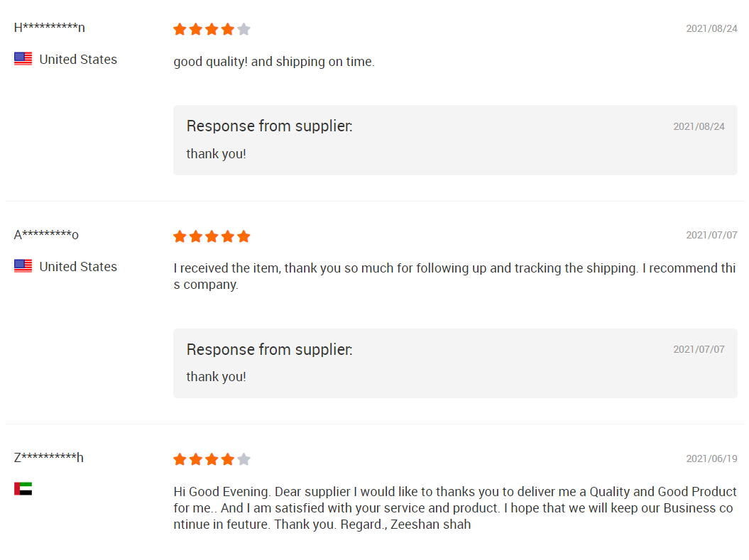The image size is (749, 560).
Task: Click the review date 2021/06/19
Action: [x=711, y=459]
